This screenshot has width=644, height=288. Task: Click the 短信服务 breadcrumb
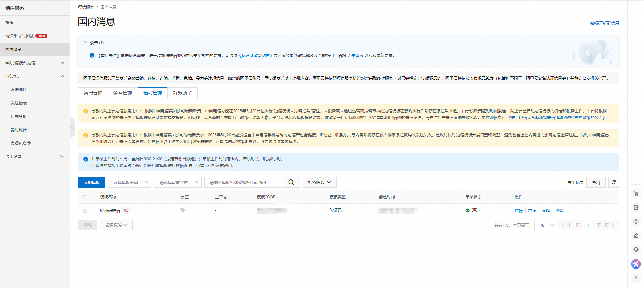[86, 7]
